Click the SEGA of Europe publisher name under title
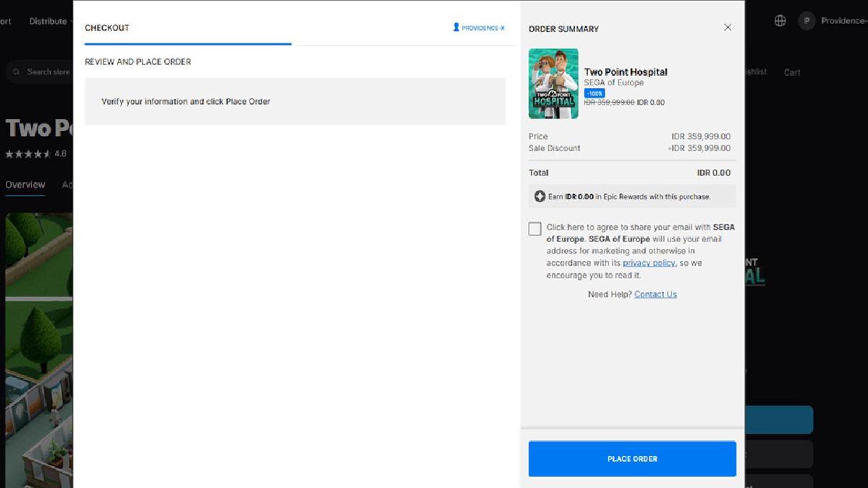Image resolution: width=868 pixels, height=488 pixels. pos(614,83)
